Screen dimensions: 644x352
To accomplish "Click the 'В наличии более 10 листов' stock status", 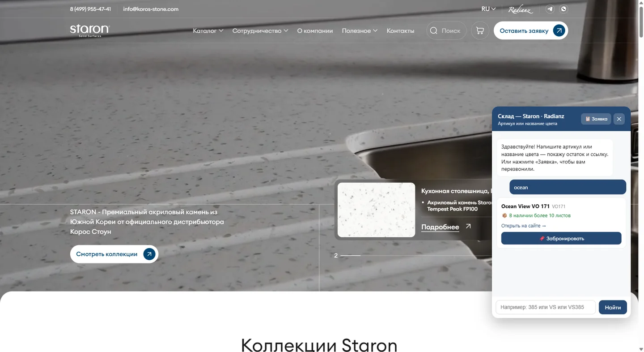I will pos(536,215).
